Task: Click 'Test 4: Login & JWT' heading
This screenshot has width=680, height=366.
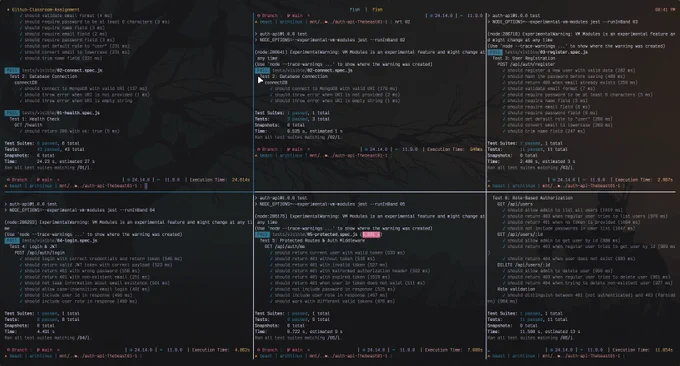Action: tap(33, 246)
